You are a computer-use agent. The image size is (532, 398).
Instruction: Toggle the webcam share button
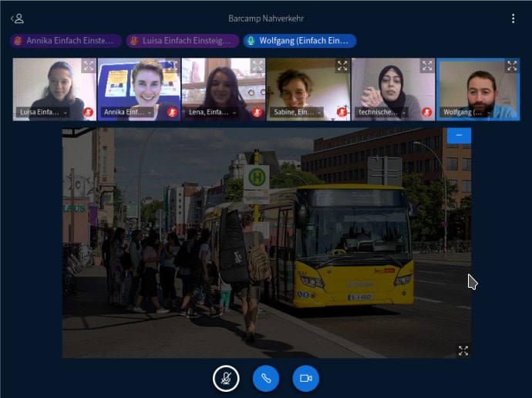click(305, 378)
